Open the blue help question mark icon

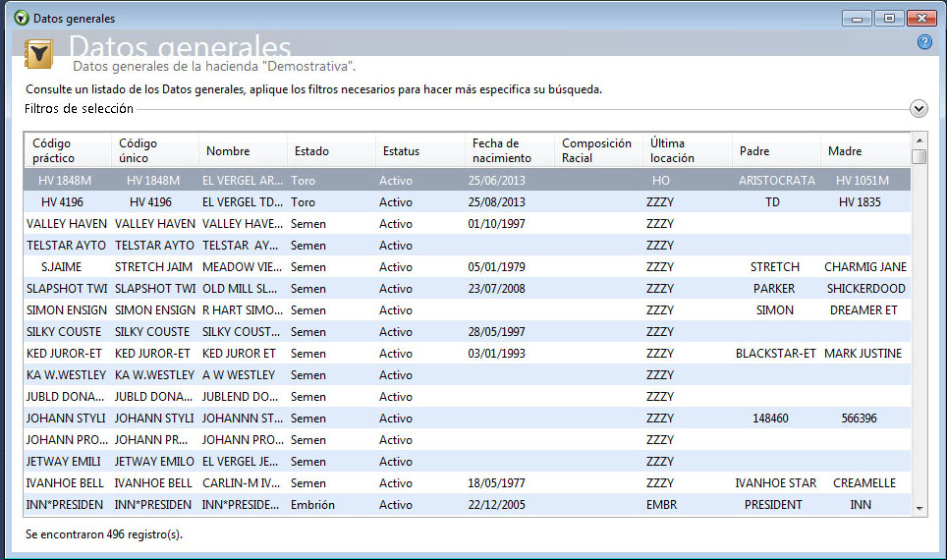click(924, 41)
